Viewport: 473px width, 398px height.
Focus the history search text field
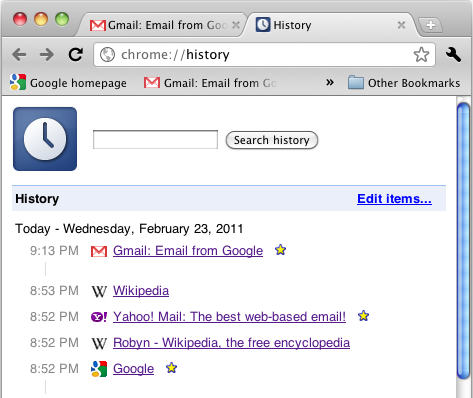155,139
